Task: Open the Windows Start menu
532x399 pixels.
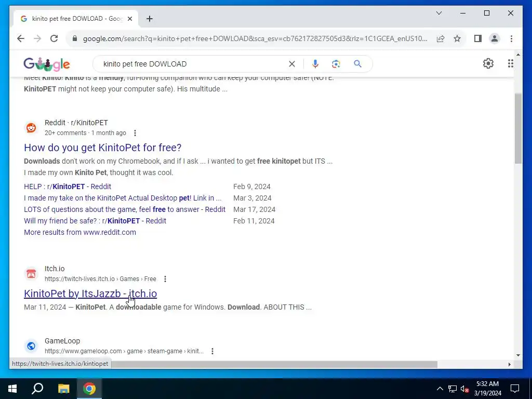Action: click(x=12, y=389)
